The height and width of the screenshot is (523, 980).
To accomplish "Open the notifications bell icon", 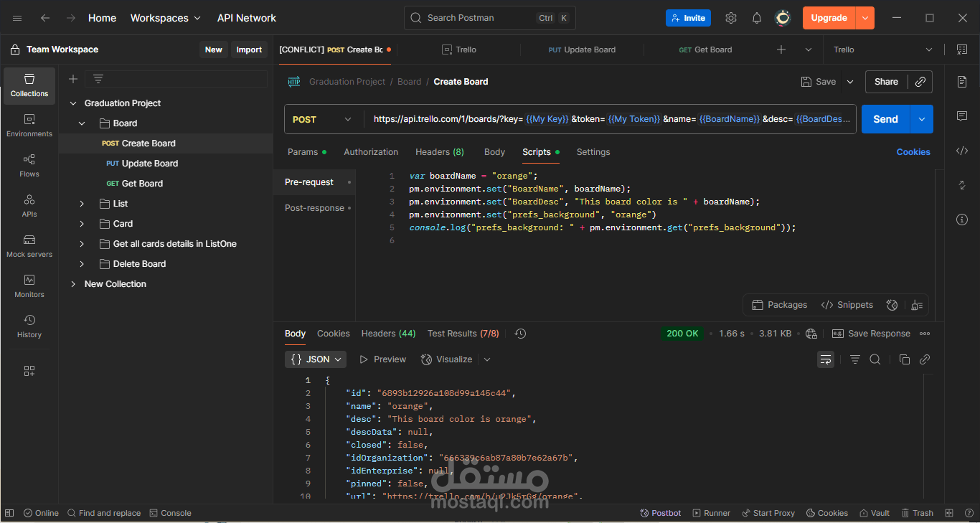I will (x=757, y=18).
